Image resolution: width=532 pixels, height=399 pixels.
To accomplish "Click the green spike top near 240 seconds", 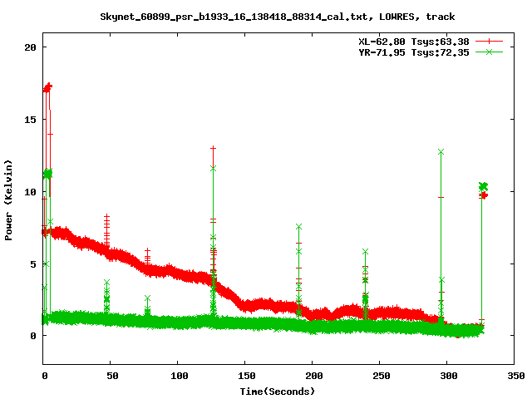I will click(x=365, y=251).
